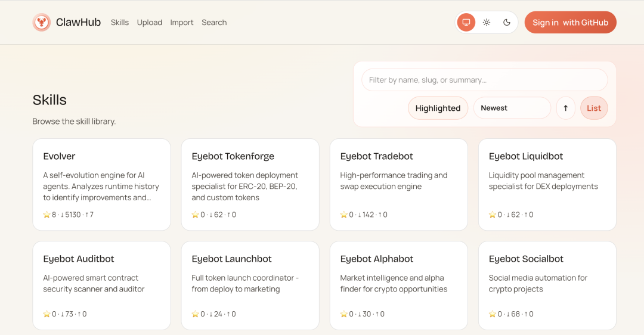The height and width of the screenshot is (335, 644).
Task: Open the Skills menu item
Action: (120, 23)
